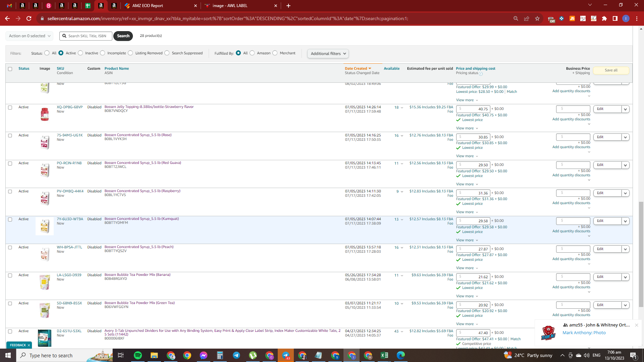Focus the Search SKU, Title, ISBN field
644x362 pixels.
86,36
